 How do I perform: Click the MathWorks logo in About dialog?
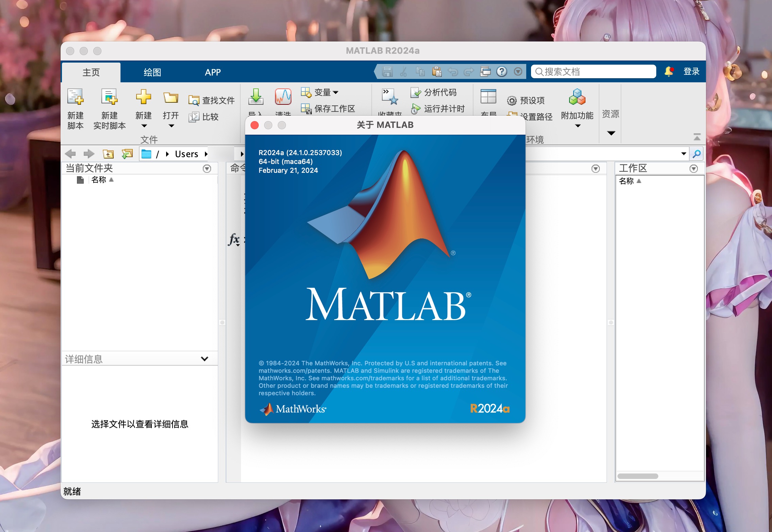tap(293, 409)
